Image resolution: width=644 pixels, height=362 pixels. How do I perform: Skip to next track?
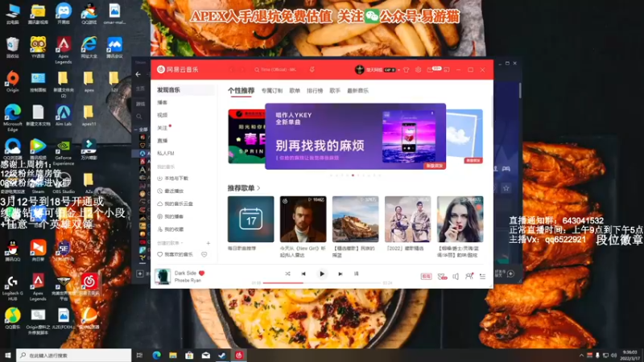click(x=340, y=274)
